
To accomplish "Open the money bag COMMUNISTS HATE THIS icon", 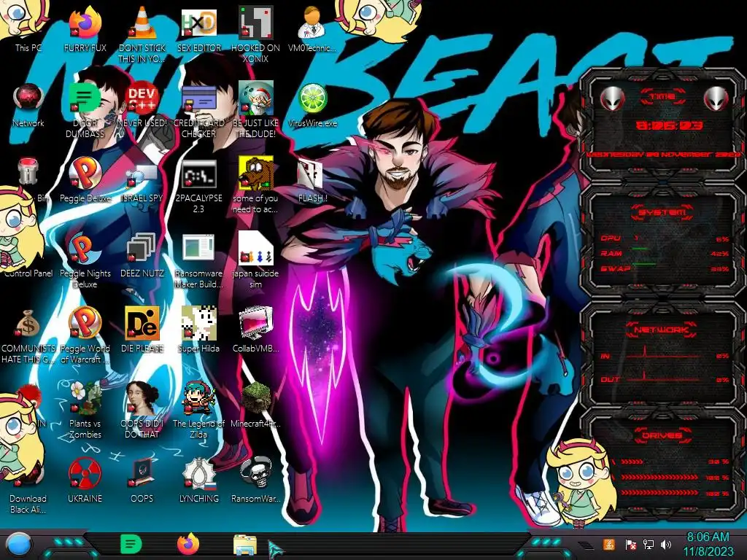I will (28, 324).
